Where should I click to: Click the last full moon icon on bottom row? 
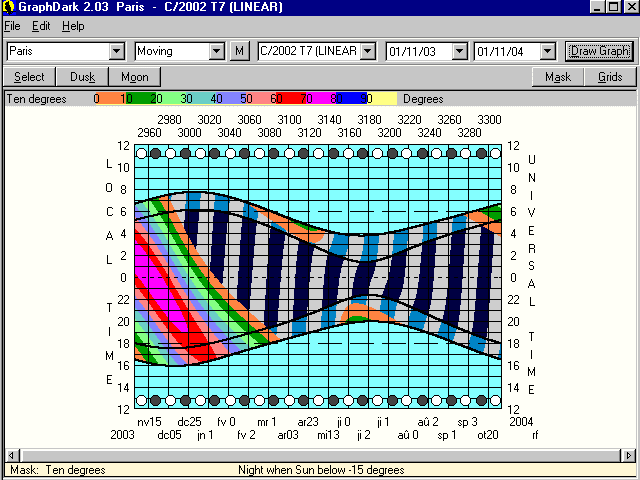click(x=495, y=400)
